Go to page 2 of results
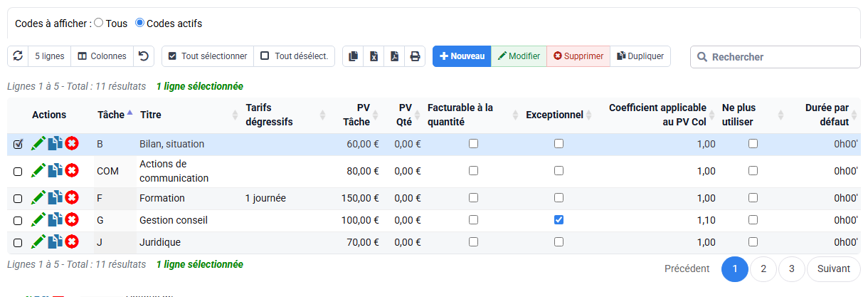This screenshot has height=297, width=868. click(x=763, y=269)
